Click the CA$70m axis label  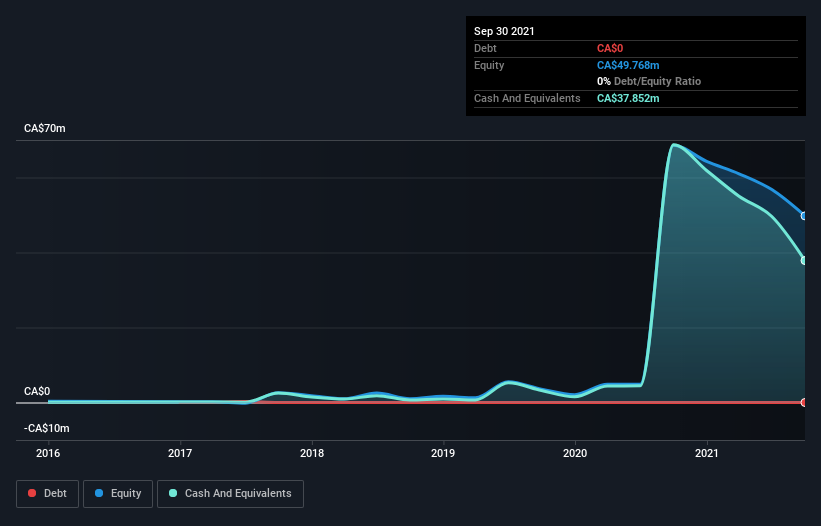[45, 128]
